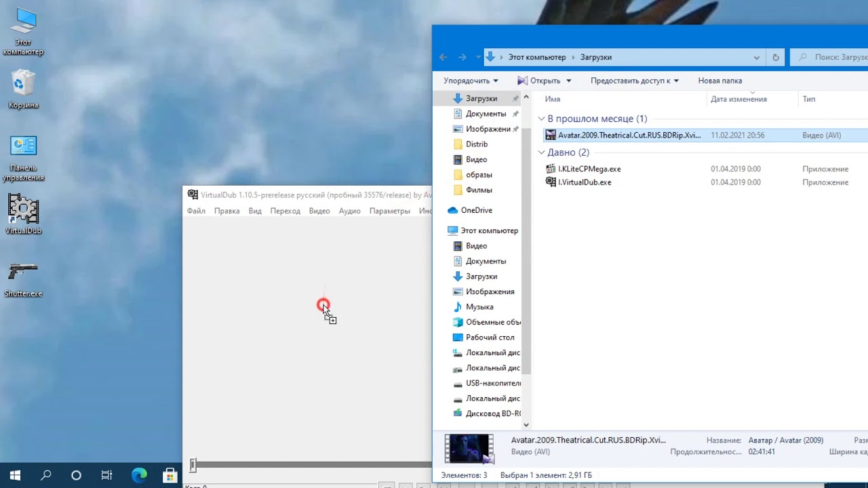Viewport: 868px width, 488px height.
Task: Open the Этот компьютер desktop icon
Action: click(x=23, y=31)
